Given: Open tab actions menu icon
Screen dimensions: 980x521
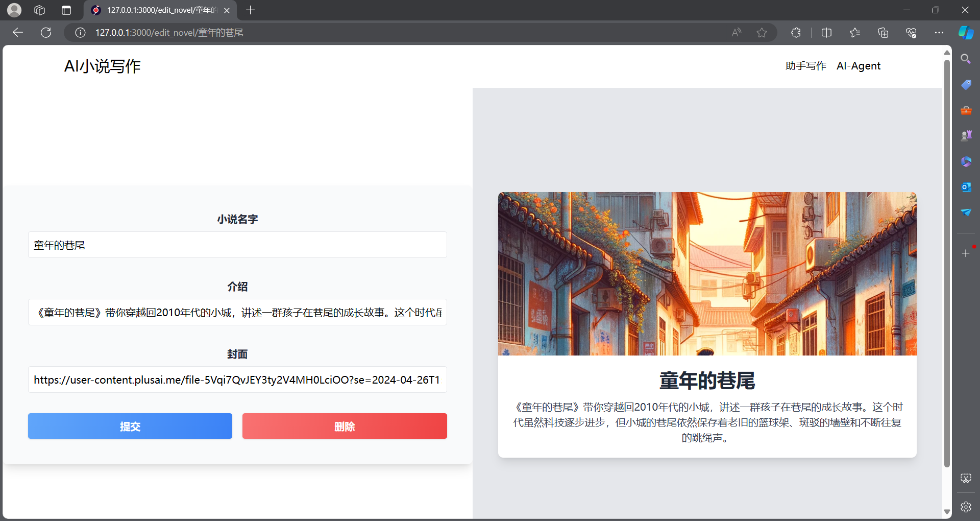Looking at the screenshot, I should click(66, 10).
